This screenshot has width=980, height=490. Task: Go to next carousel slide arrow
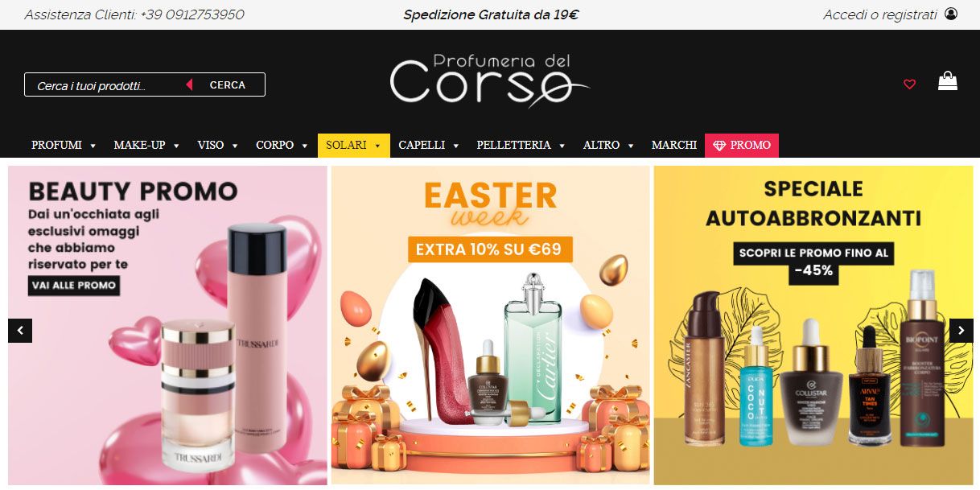click(961, 331)
